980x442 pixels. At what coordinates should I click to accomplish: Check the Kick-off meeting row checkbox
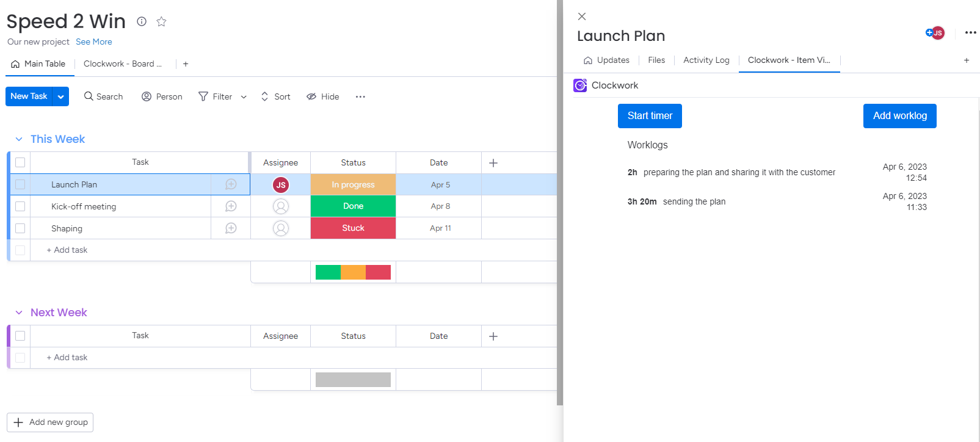coord(20,206)
